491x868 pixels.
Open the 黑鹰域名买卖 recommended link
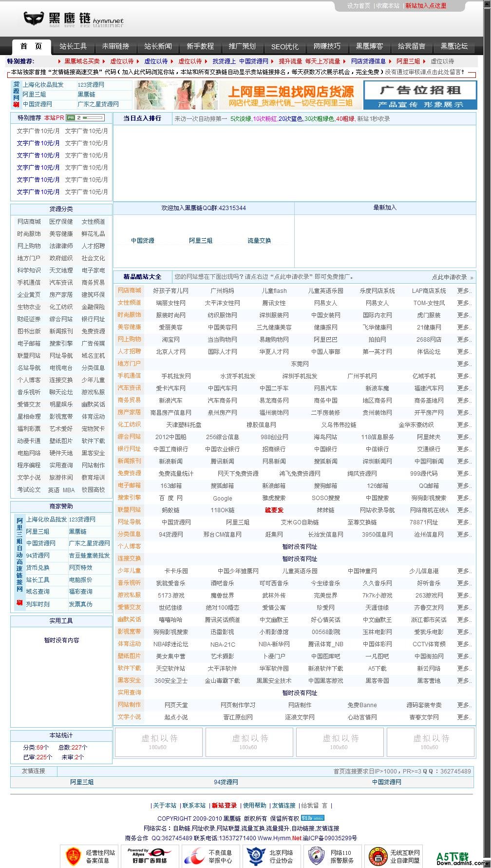point(82,61)
